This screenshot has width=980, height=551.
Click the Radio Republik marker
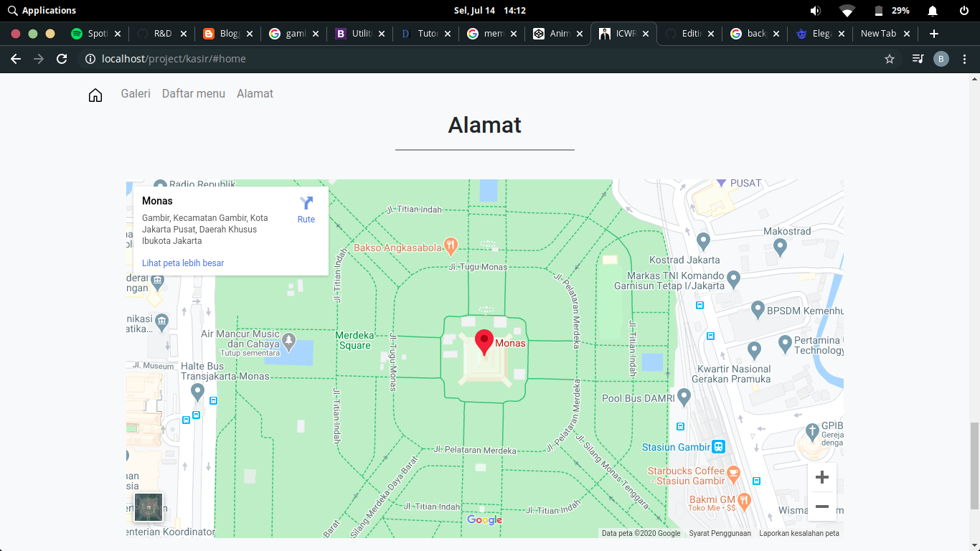coord(160,185)
